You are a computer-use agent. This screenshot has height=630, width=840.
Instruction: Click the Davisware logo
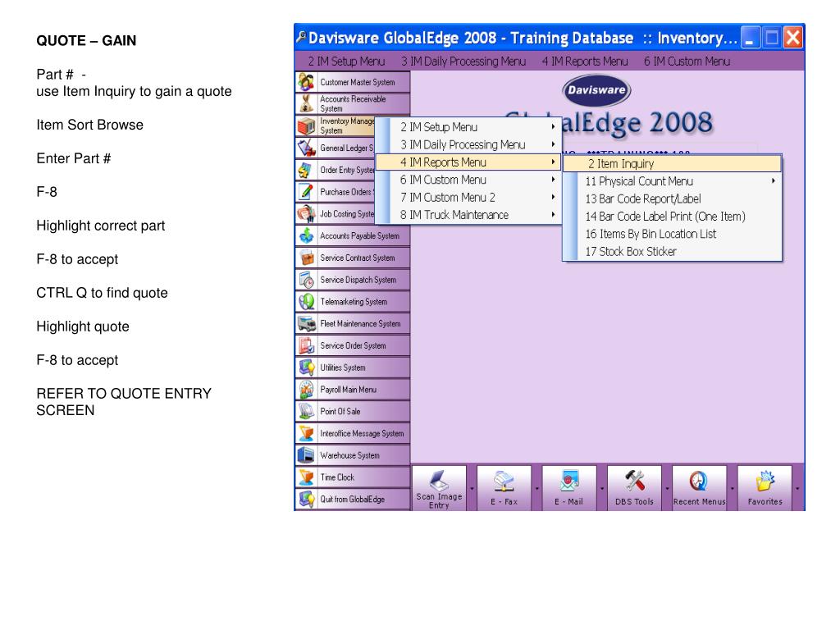596,90
